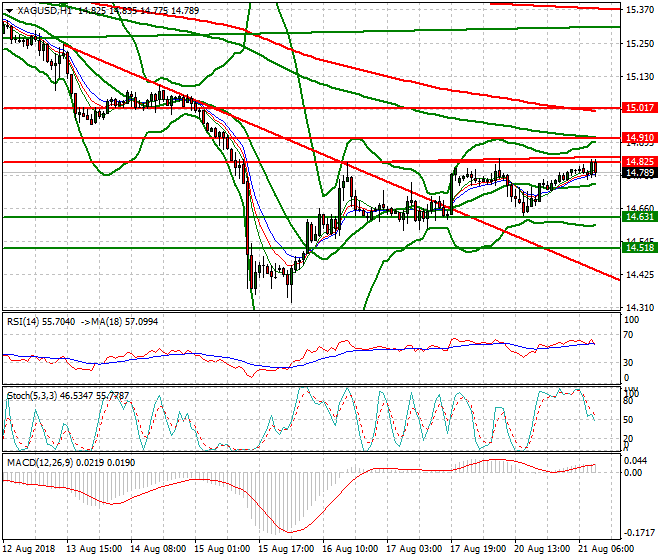Click the 15 Aug 01:00 time label
Image resolution: width=660 pixels, height=560 pixels.
[x=222, y=549]
